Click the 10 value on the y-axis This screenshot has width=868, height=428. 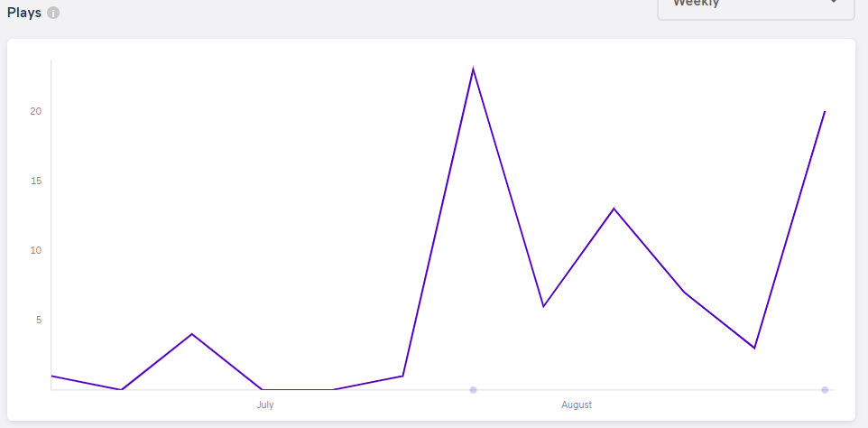point(36,250)
